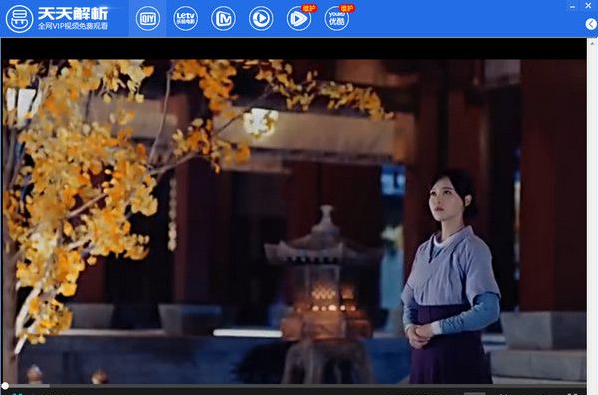Close the 天天解析 window
Screen dimensions: 598x395
(x=588, y=6)
